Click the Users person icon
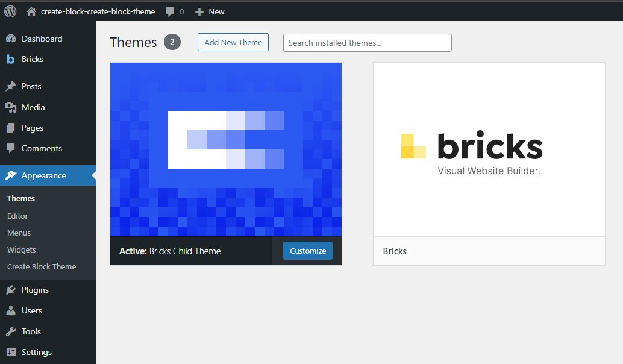The image size is (623, 364). click(x=11, y=310)
